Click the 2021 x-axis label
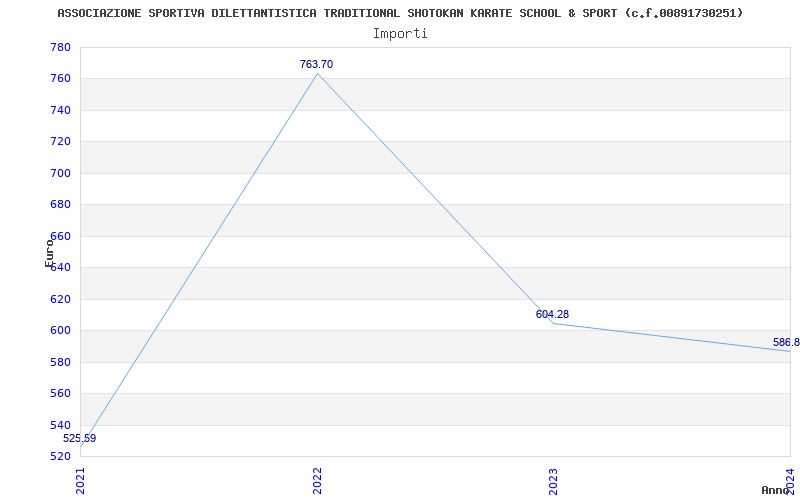Viewport: 800px width, 500px height. [x=81, y=482]
